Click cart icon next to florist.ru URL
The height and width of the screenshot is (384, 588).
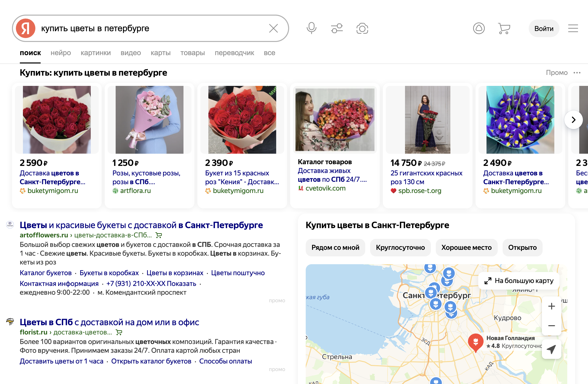click(119, 332)
